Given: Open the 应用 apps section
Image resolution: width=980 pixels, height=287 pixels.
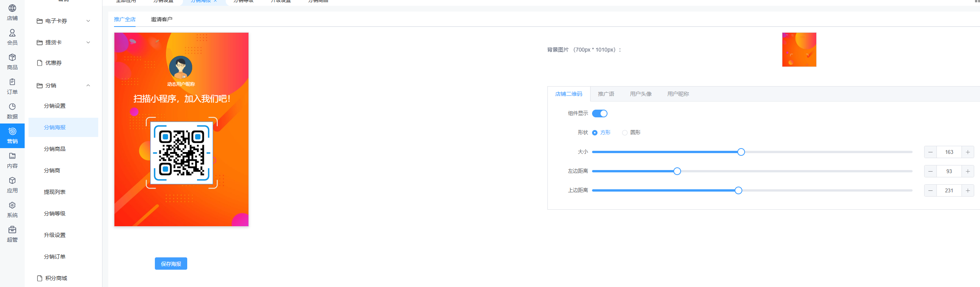Looking at the screenshot, I should 12,185.
